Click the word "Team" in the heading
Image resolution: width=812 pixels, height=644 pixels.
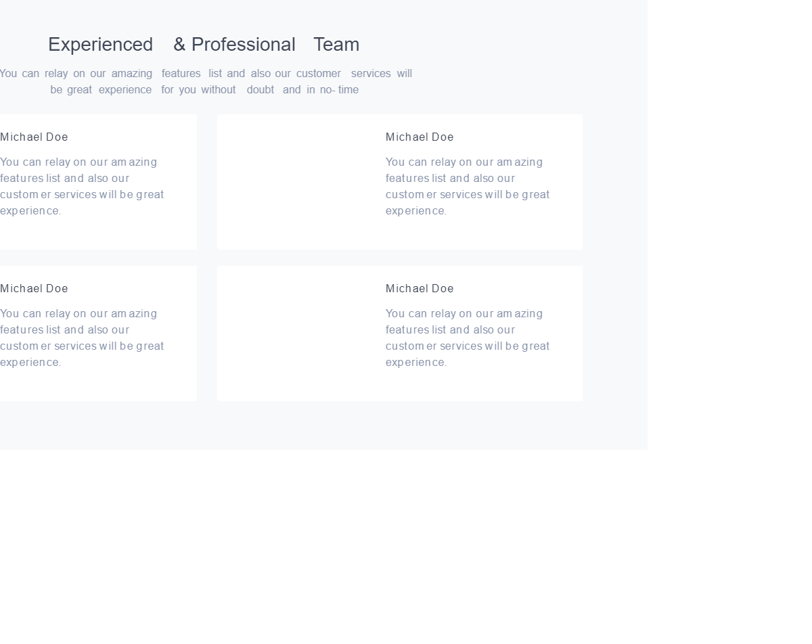pos(336,45)
